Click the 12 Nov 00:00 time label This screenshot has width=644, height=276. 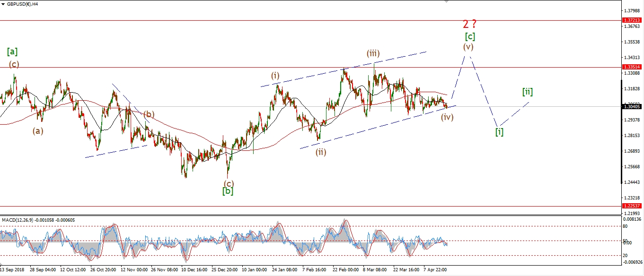[133, 271]
